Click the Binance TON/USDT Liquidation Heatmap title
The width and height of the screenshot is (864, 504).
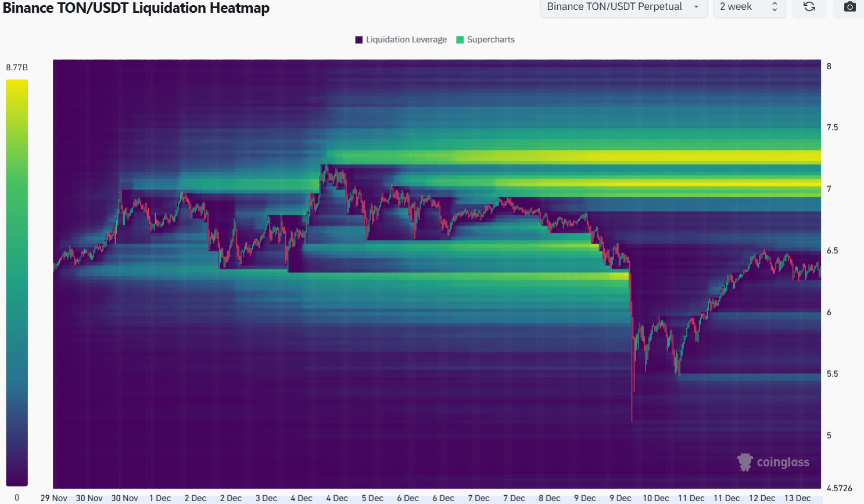pos(136,8)
